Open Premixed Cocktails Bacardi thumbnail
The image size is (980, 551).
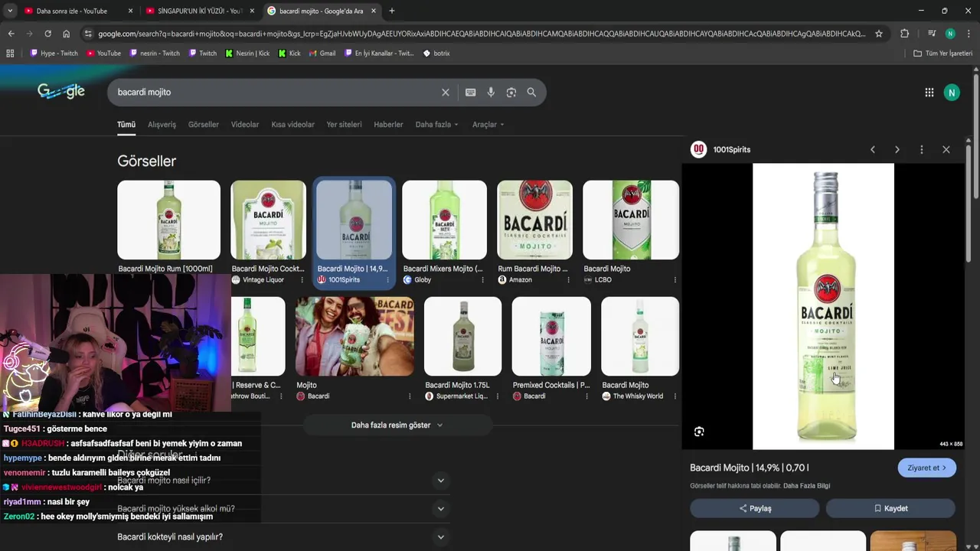pos(551,337)
